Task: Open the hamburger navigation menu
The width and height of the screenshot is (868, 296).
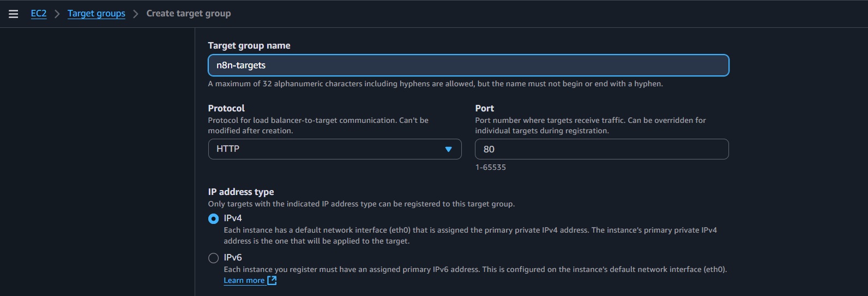Action: [x=14, y=14]
